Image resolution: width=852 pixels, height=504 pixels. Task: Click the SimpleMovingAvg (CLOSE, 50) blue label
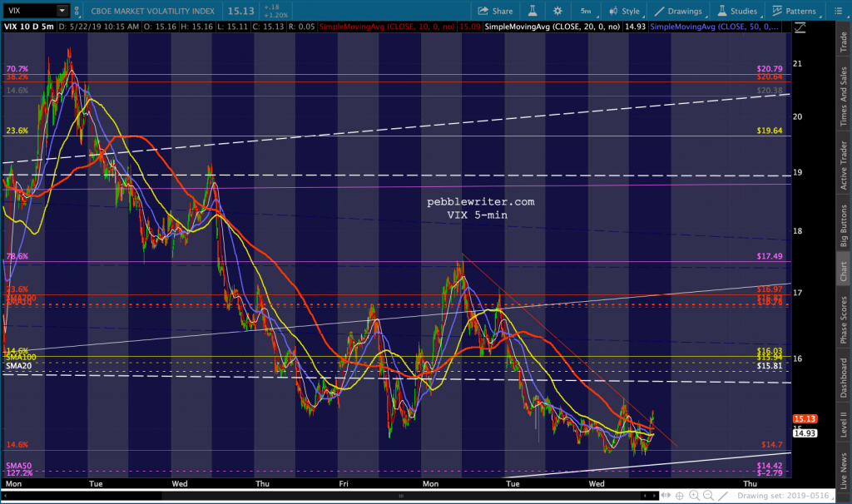coord(714,26)
